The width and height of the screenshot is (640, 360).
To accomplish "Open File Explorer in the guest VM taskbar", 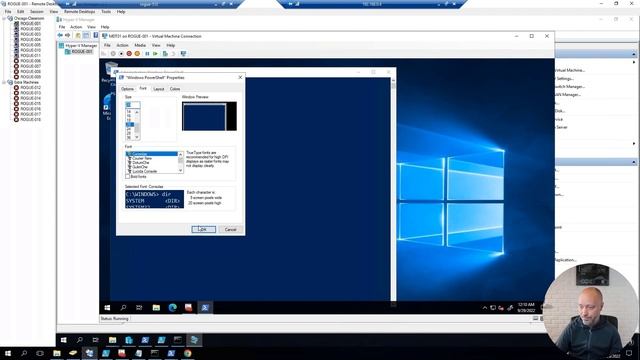I will (156, 308).
